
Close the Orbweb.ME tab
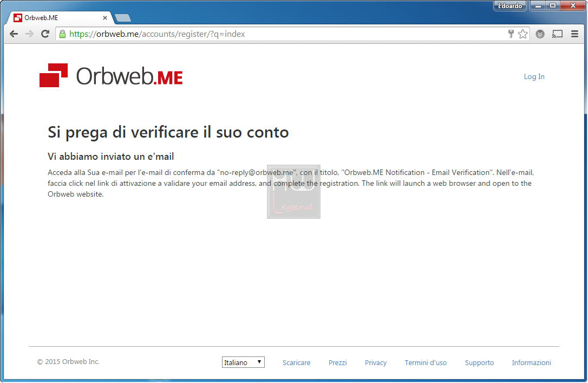105,18
